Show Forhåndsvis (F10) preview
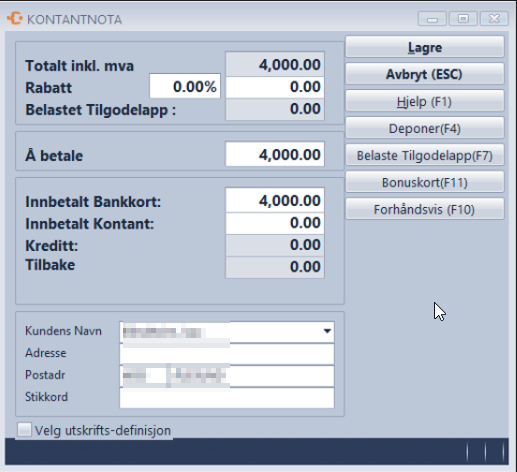The width and height of the screenshot is (517, 472). pyautogui.click(x=425, y=209)
